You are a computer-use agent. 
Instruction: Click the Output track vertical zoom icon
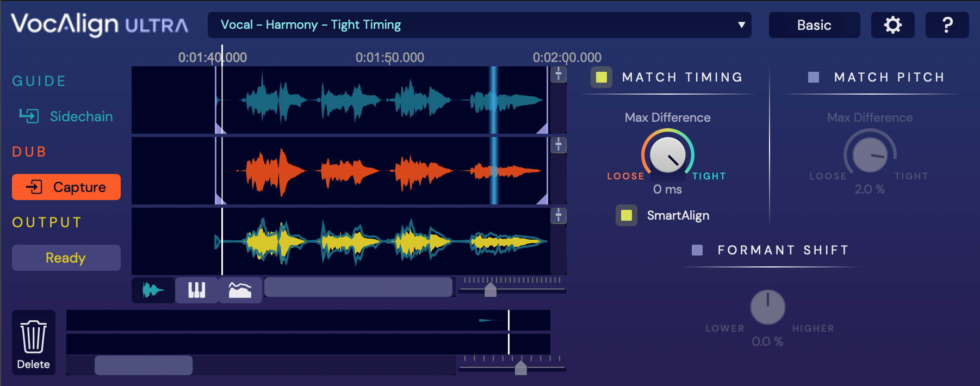(x=559, y=216)
